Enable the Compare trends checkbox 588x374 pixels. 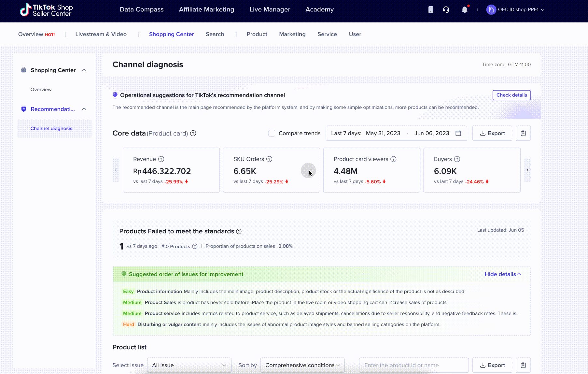click(272, 133)
